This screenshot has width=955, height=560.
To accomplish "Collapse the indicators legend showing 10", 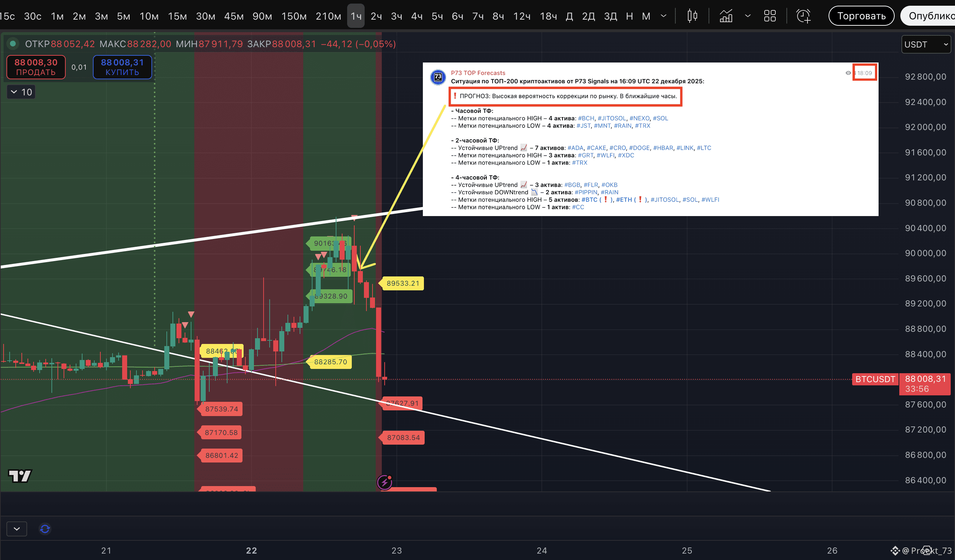I will [x=21, y=92].
